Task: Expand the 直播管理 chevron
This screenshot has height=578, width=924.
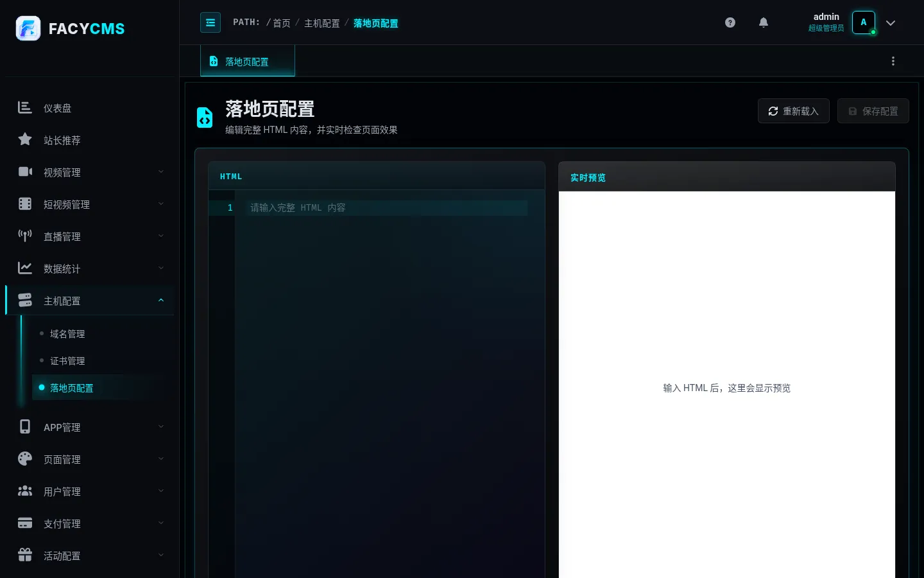Action: (x=161, y=236)
